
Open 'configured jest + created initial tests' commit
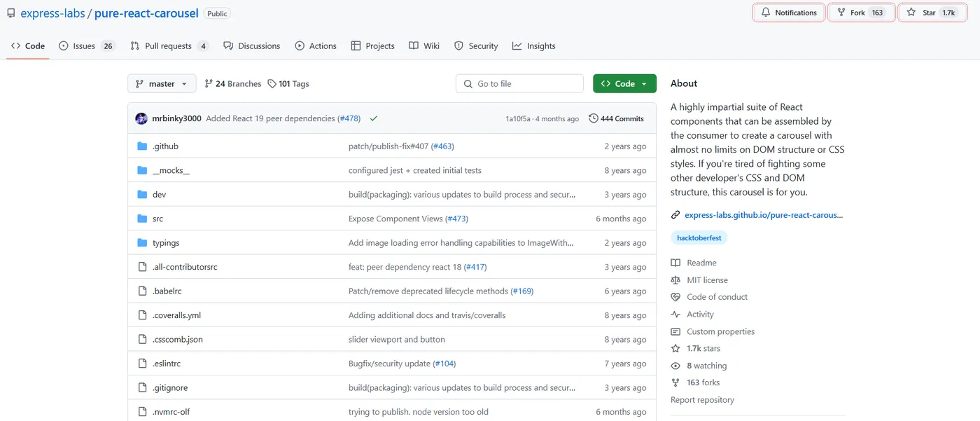click(x=415, y=170)
